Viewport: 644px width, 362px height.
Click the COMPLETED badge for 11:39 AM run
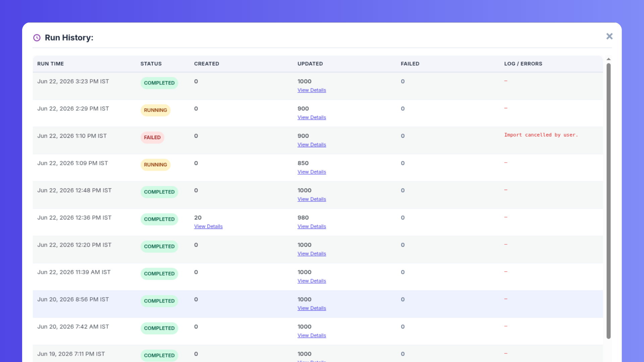[159, 274]
